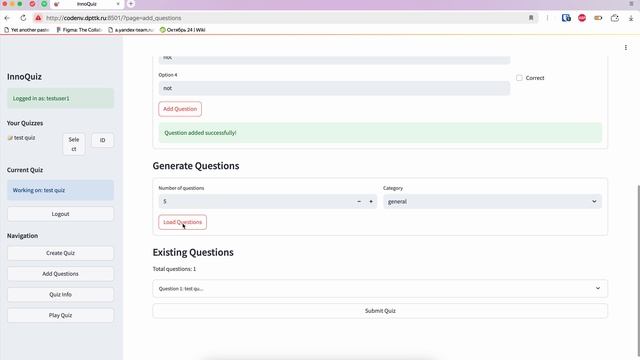Click 'Logged in as: testuser1' banner
The width and height of the screenshot is (640, 360).
(60, 98)
